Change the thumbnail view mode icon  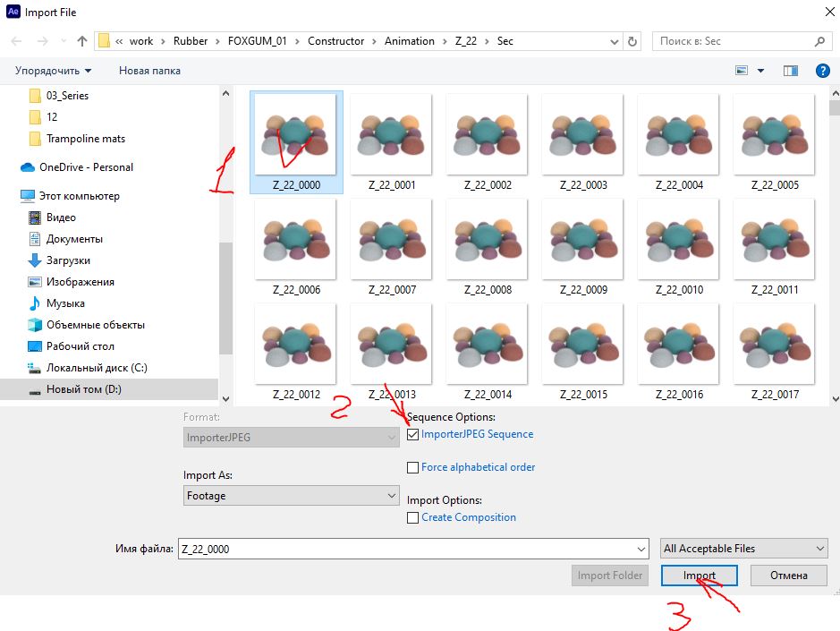coord(742,70)
